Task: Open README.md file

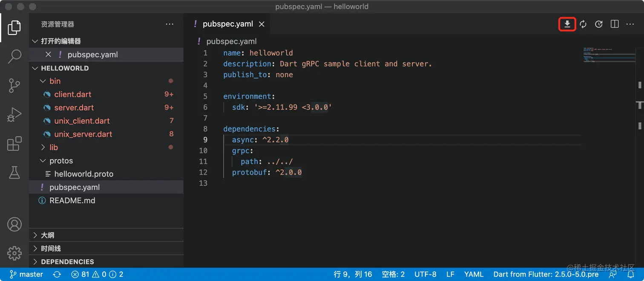Action: coord(106,201)
